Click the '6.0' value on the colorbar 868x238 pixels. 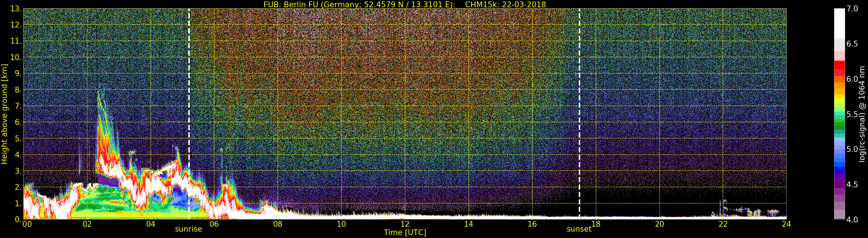[852, 79]
